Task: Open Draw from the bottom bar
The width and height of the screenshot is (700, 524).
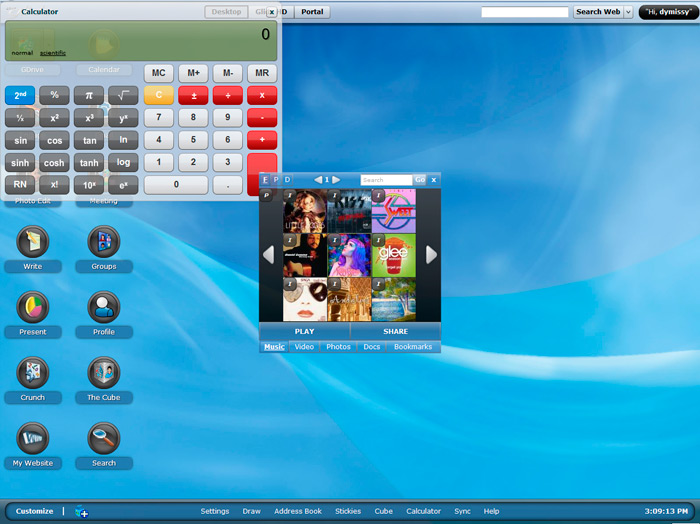Action: (251, 511)
